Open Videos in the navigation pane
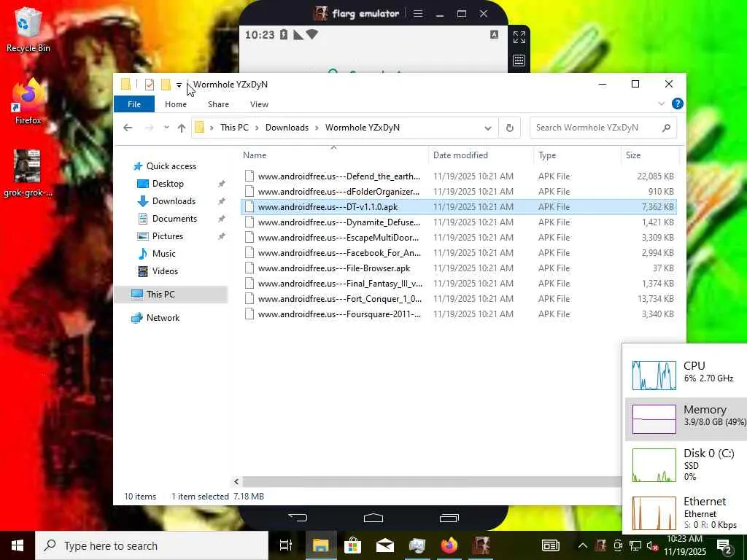This screenshot has width=747, height=560. click(x=165, y=271)
